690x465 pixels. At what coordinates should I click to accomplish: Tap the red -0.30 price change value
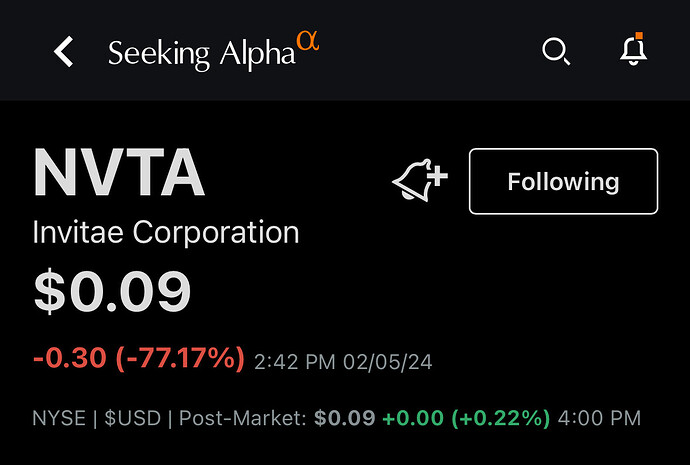coord(70,357)
